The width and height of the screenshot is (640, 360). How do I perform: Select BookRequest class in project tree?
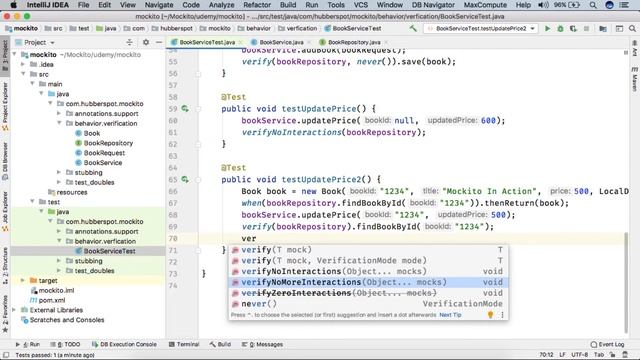[x=104, y=153]
